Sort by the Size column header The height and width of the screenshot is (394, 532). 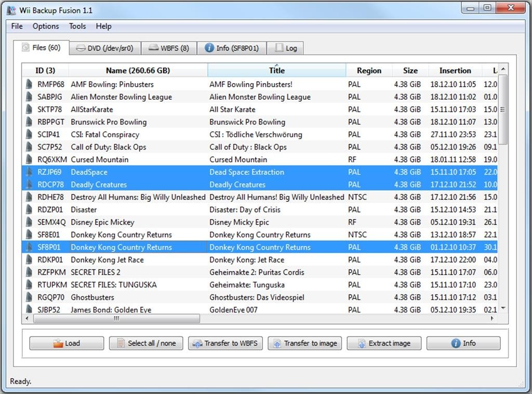click(410, 70)
